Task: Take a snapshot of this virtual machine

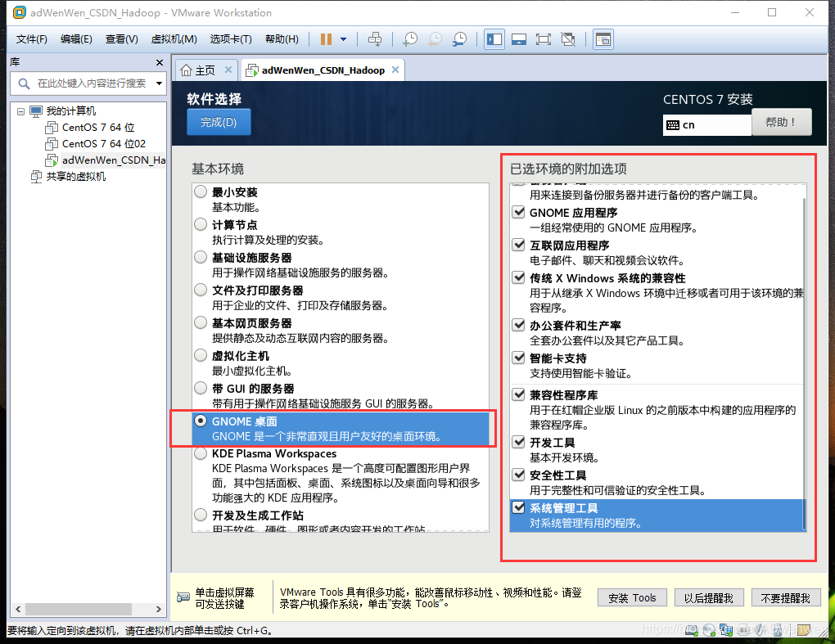Action: 410,39
